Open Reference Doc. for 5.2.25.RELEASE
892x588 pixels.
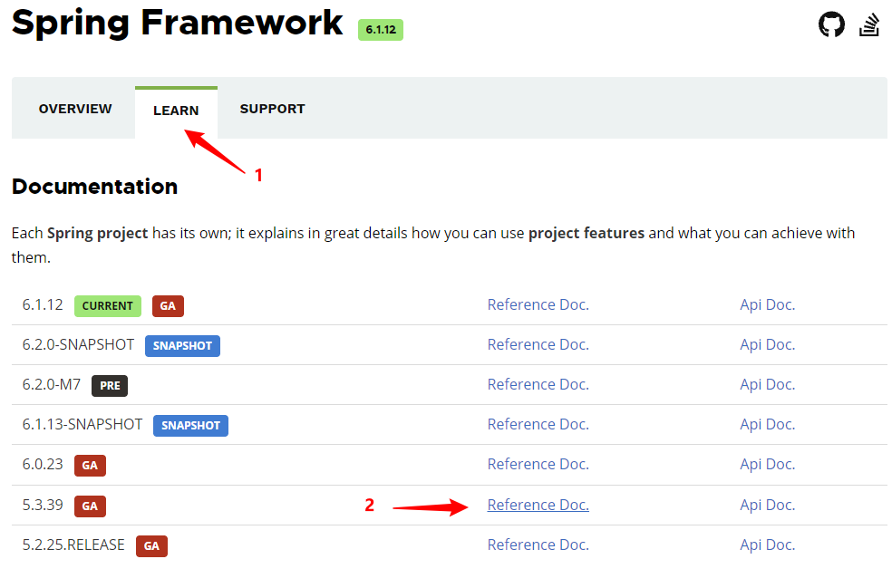coord(538,545)
